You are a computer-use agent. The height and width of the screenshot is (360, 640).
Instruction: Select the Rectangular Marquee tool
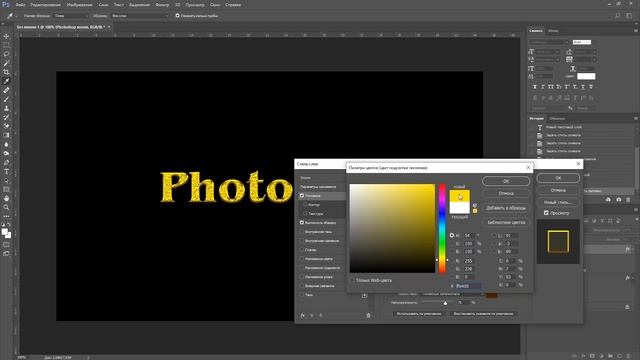(x=6, y=45)
